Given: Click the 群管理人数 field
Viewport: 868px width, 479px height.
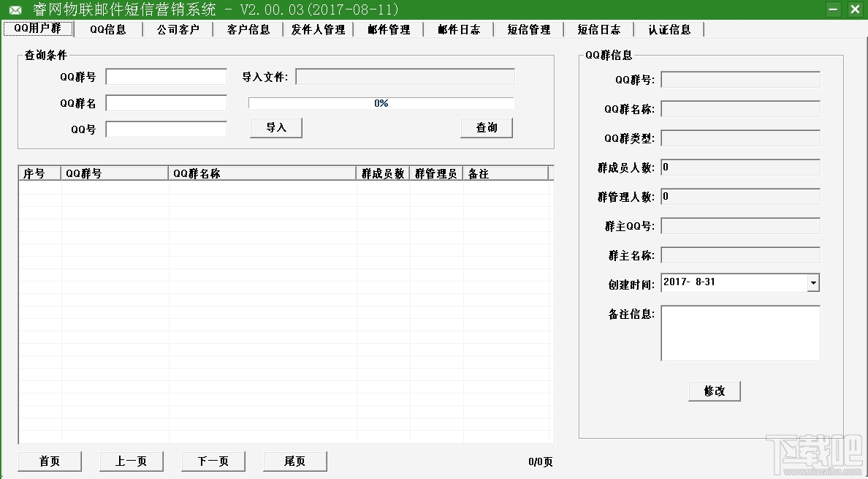Looking at the screenshot, I should 740,197.
